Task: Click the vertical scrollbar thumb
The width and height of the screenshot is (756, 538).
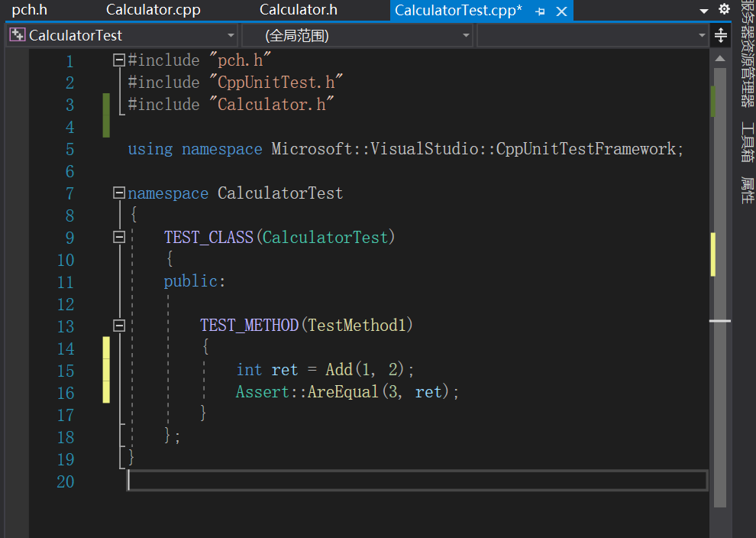Action: click(720, 287)
